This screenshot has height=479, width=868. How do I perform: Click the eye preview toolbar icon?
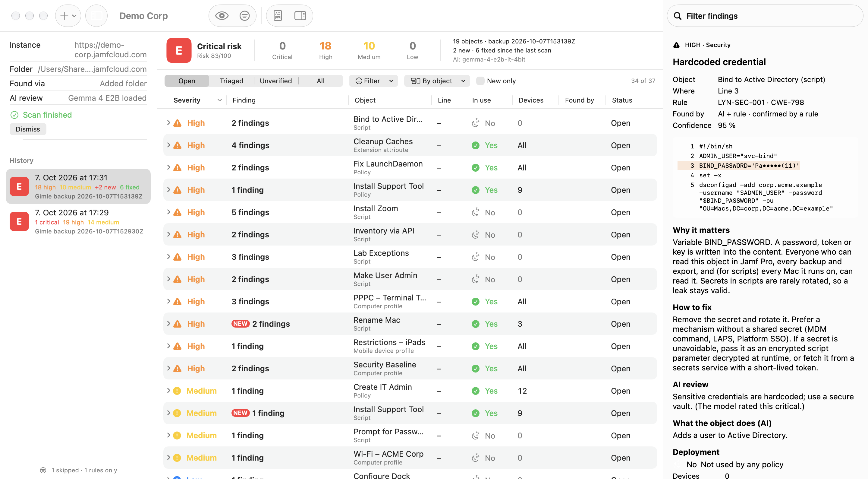pos(222,15)
